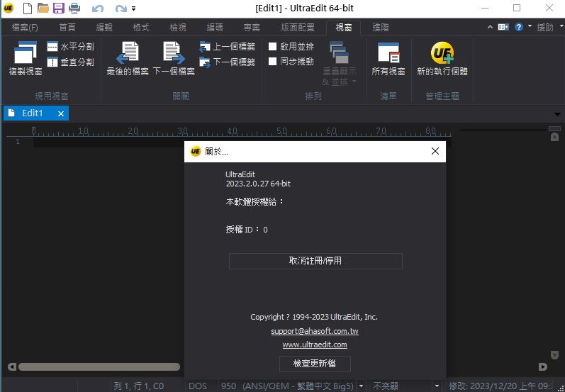Enable the 啟用並排 checkbox
Viewport: 565px width, 392px height.
tap(273, 47)
